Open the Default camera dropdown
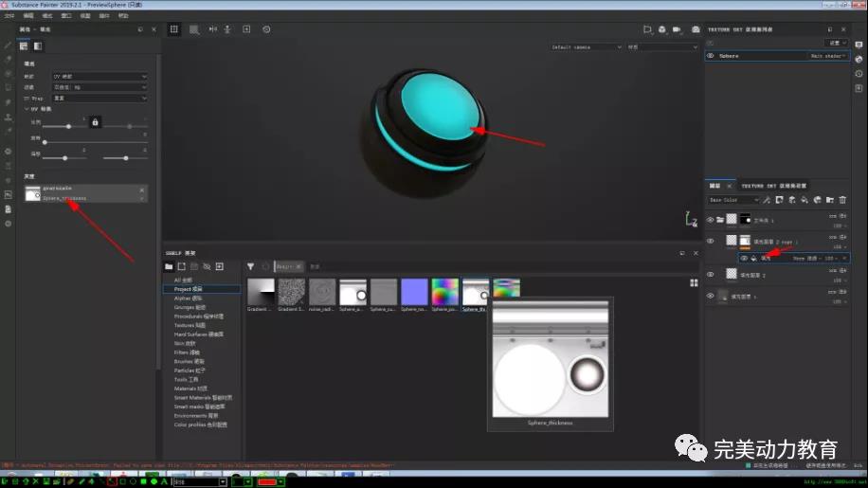The height and width of the screenshot is (488, 868). click(x=587, y=46)
